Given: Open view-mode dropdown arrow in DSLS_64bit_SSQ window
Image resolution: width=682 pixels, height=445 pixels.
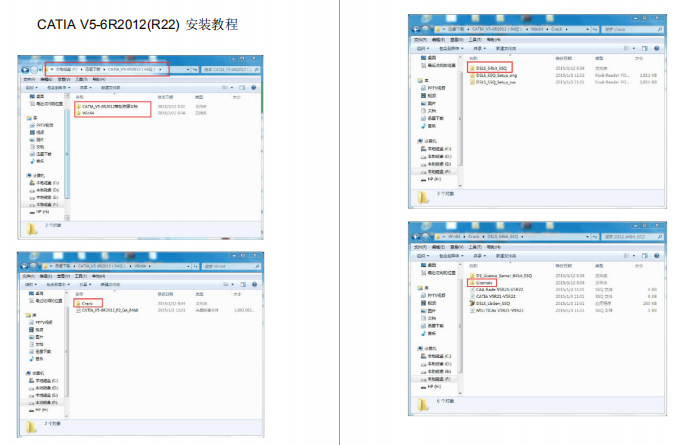Looking at the screenshot, I should pyautogui.click(x=634, y=256).
